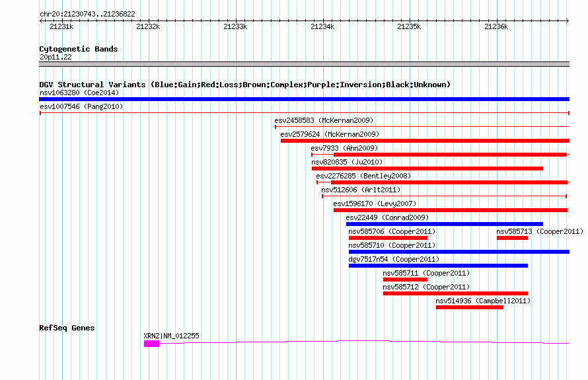Click the Cytogenetic Bands track title
This screenshot has width=588, height=380.
click(x=79, y=49)
